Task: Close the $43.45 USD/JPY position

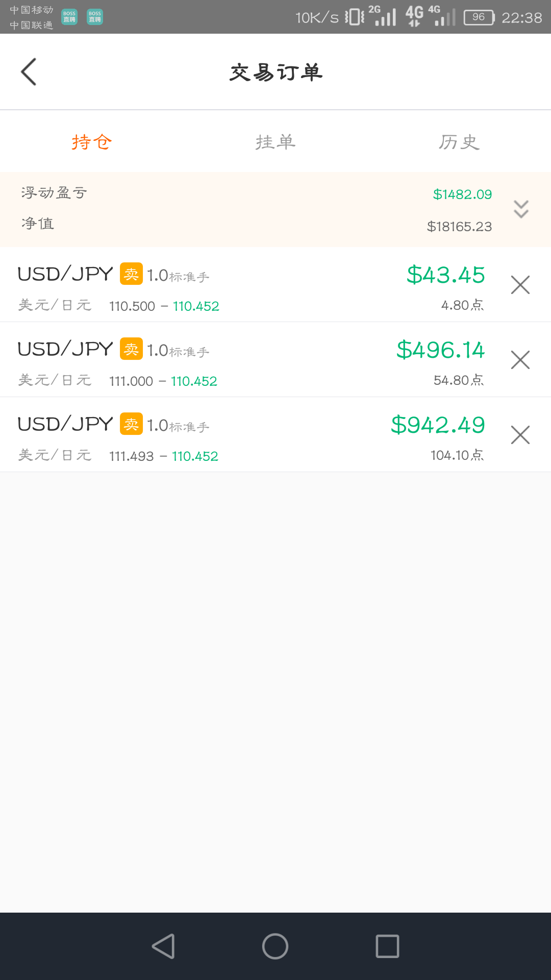Action: click(520, 285)
